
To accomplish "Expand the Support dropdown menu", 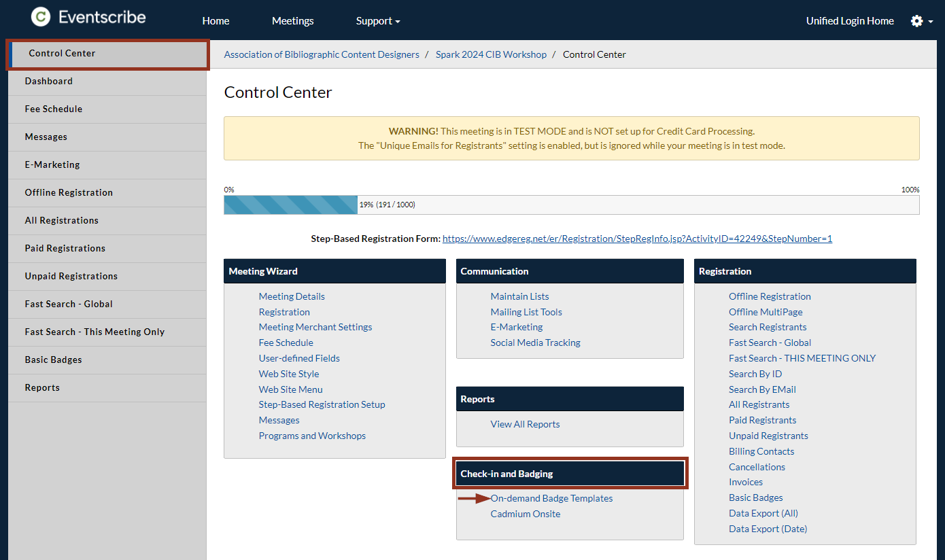I will (378, 21).
